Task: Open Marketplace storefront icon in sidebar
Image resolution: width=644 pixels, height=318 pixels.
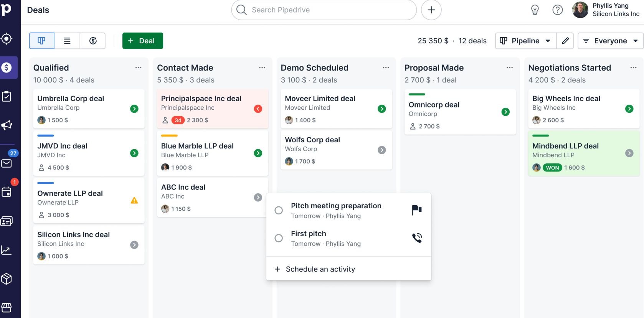Action: (7, 308)
